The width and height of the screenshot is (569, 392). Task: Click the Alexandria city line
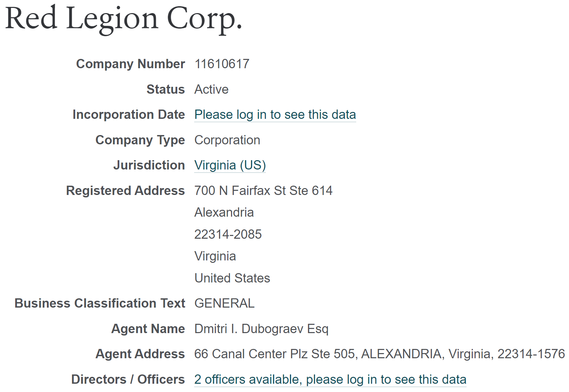coord(224,213)
